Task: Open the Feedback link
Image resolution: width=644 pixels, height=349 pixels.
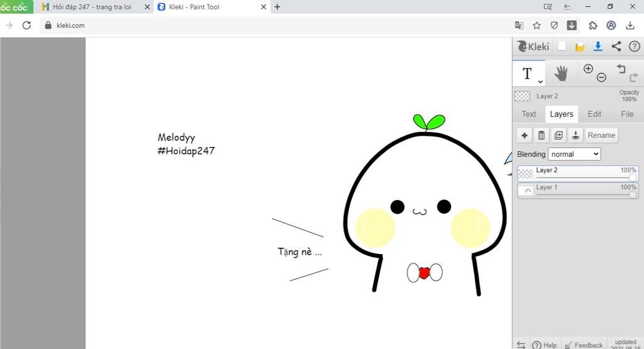Action: pos(584,345)
